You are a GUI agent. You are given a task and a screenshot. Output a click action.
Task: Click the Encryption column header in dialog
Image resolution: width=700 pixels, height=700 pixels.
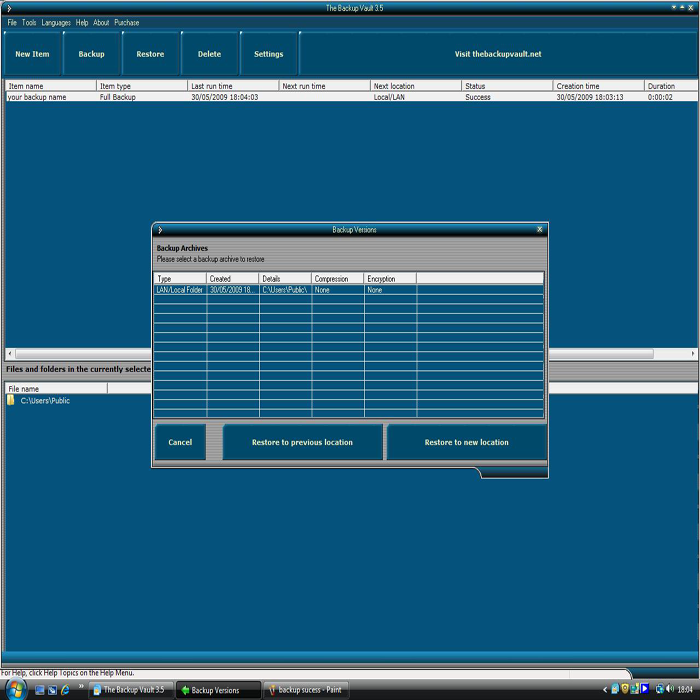coord(390,279)
